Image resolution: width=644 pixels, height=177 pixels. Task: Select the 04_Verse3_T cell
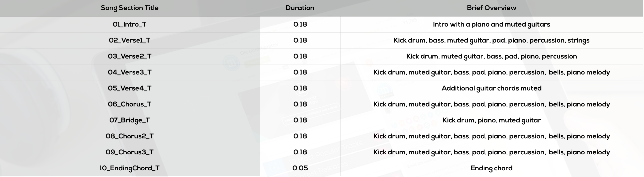tap(129, 72)
